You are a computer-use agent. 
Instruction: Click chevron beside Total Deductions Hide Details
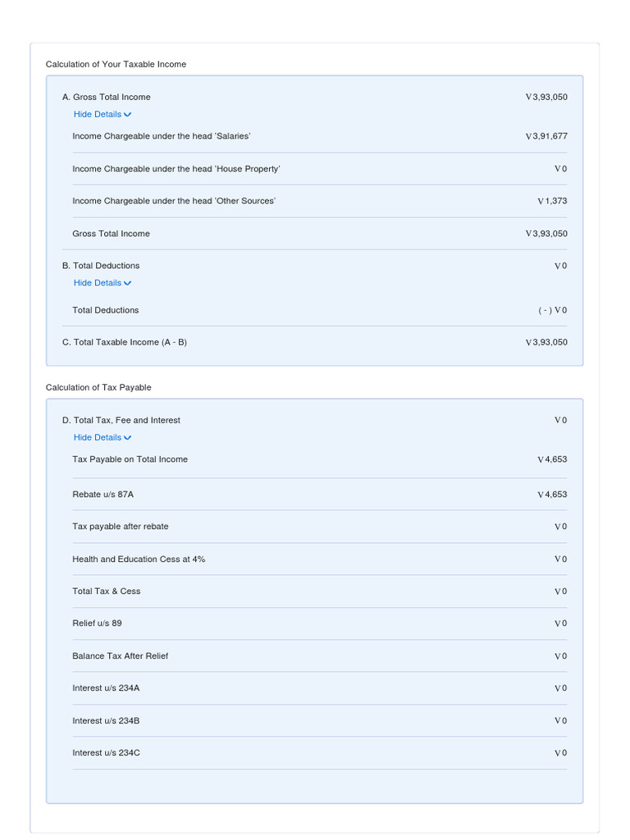pos(127,284)
